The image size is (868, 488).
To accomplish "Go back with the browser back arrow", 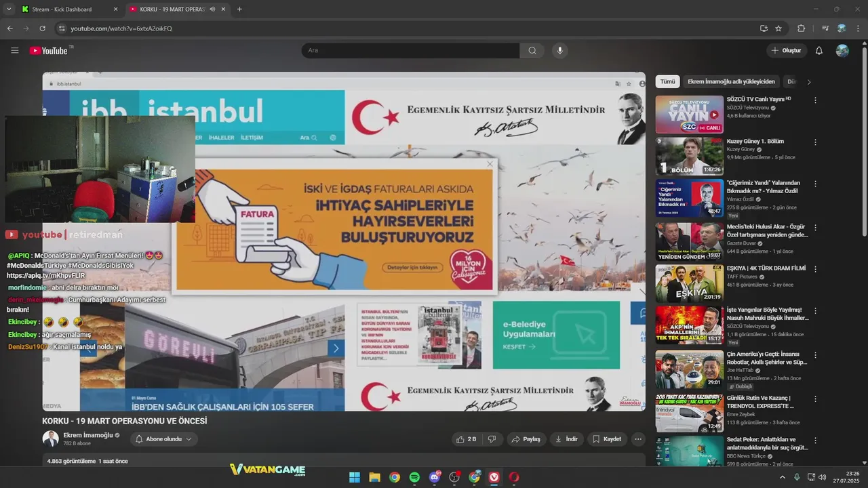I will 9,28.
